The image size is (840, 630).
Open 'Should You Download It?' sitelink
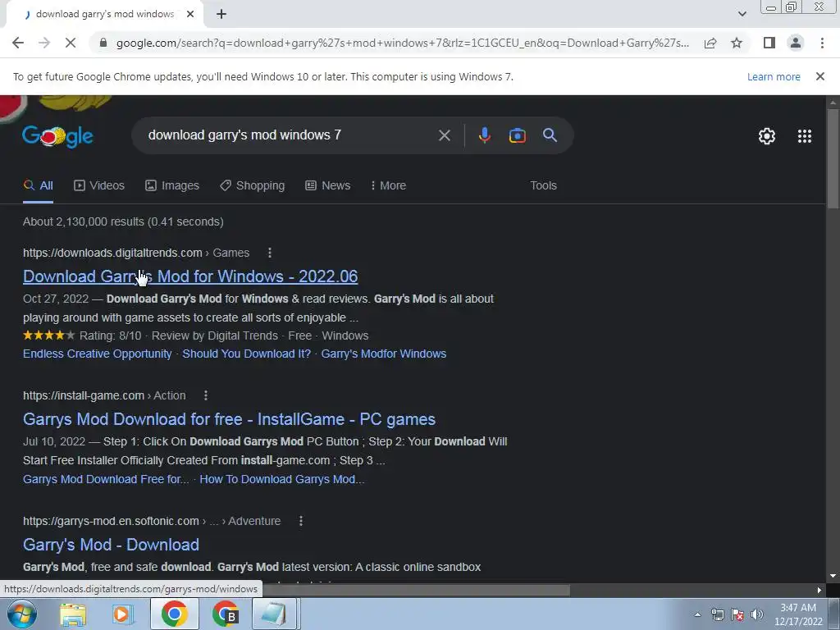tap(246, 354)
